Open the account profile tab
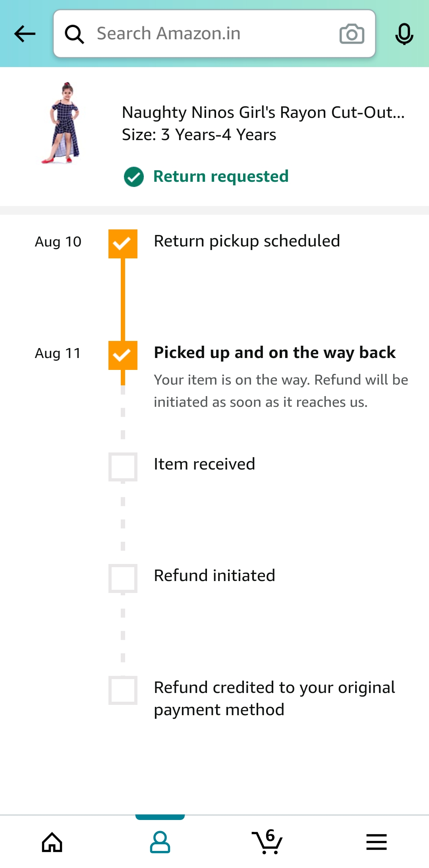This screenshot has width=429, height=868. (160, 842)
